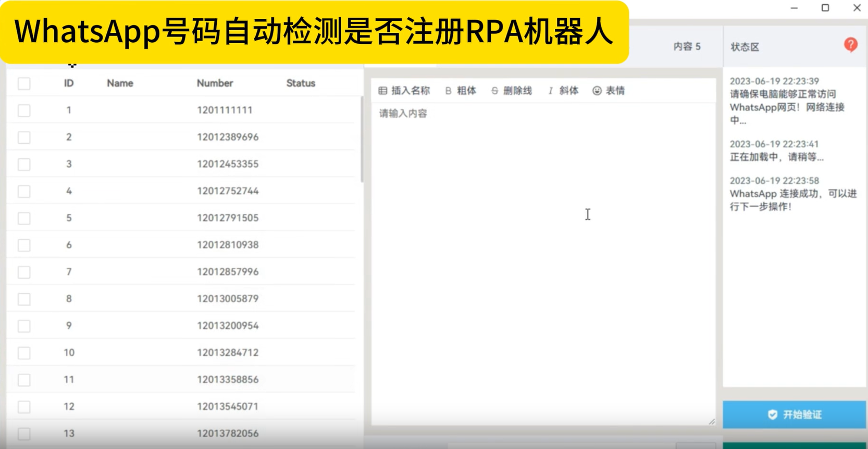
Task: Click the number cell 12013545071
Action: point(228,406)
